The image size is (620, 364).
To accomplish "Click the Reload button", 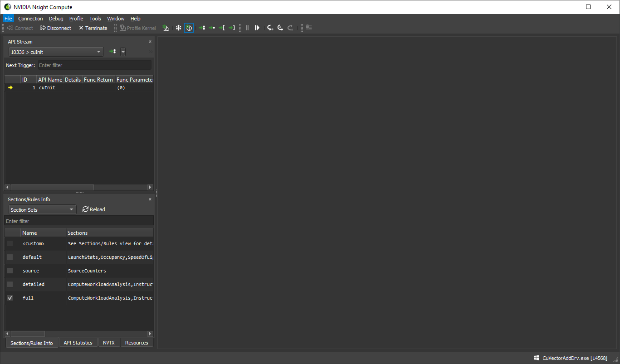I will [x=94, y=209].
